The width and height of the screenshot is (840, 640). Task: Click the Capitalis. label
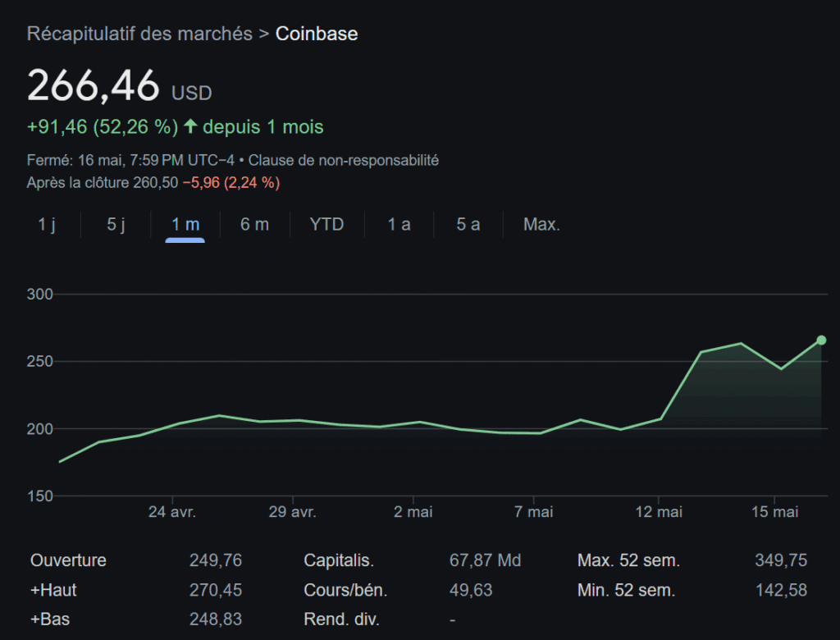point(339,560)
